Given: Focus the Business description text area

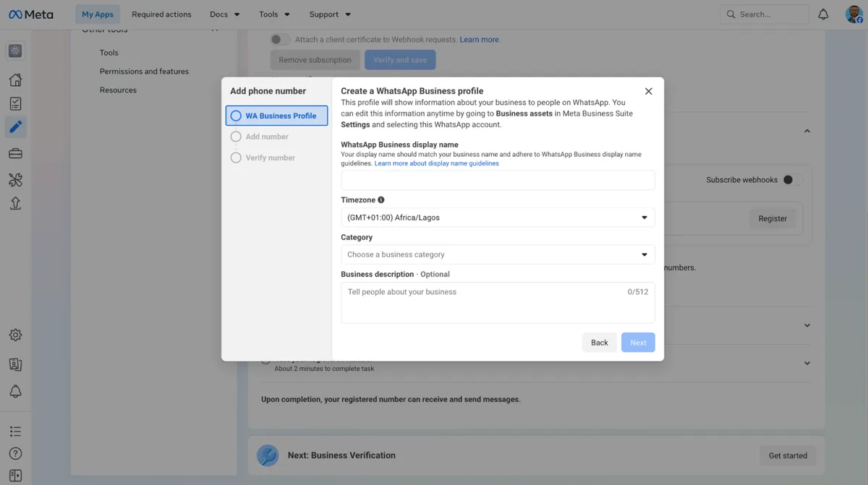Looking at the screenshot, I should 498,302.
